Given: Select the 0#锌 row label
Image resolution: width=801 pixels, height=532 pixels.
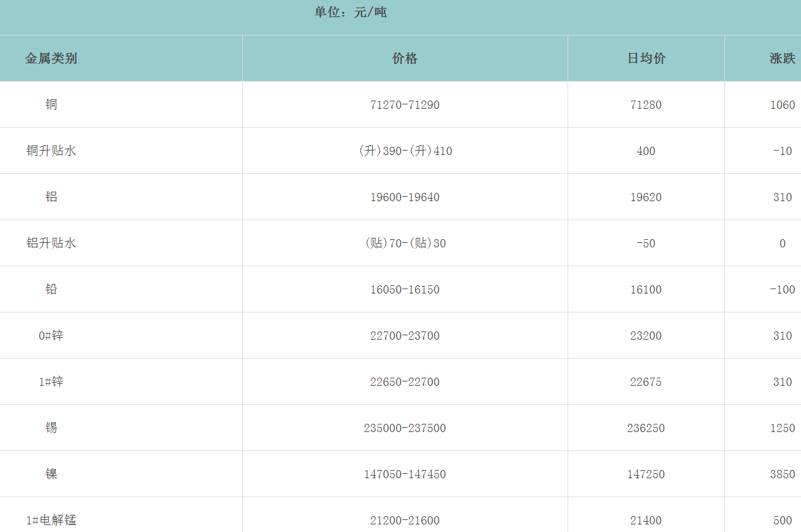Looking at the screenshot, I should click(51, 335).
